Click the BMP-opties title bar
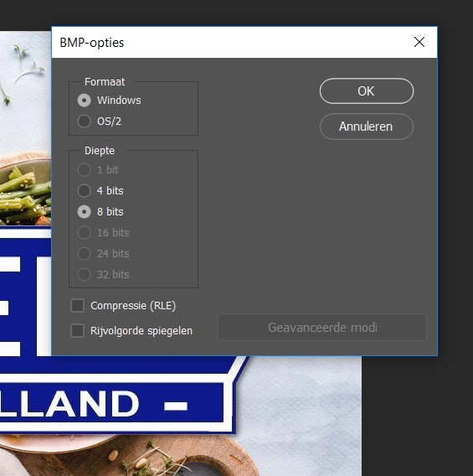Viewport: 473px width, 476px height. (230, 42)
